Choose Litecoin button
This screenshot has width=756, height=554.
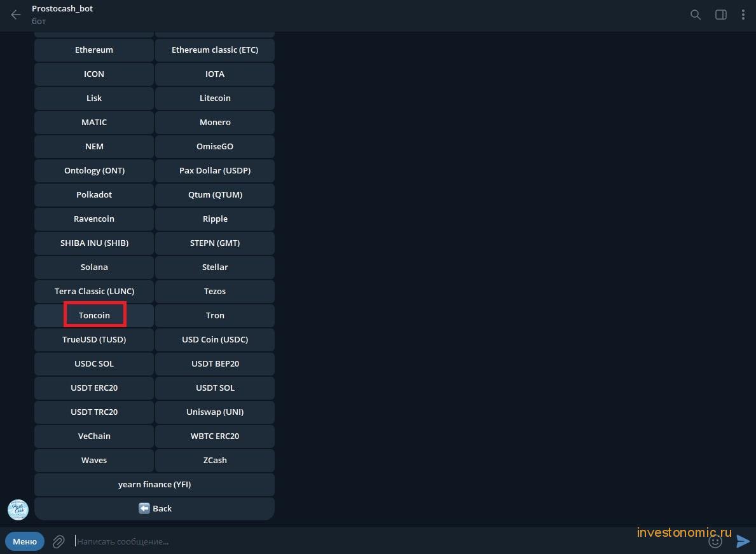(x=215, y=98)
